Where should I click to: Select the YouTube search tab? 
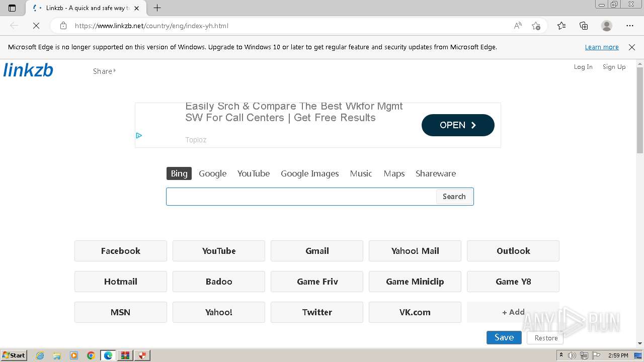(x=254, y=173)
